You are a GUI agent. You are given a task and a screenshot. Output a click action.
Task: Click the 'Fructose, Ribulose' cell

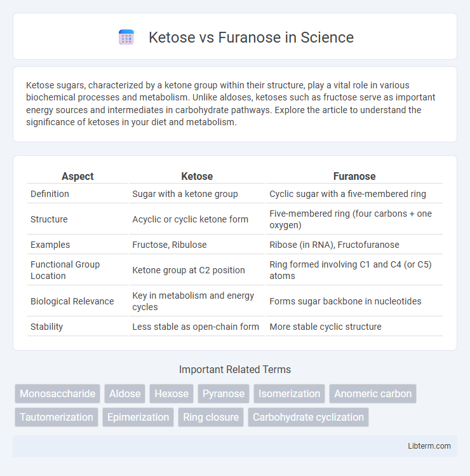pyautogui.click(x=197, y=245)
